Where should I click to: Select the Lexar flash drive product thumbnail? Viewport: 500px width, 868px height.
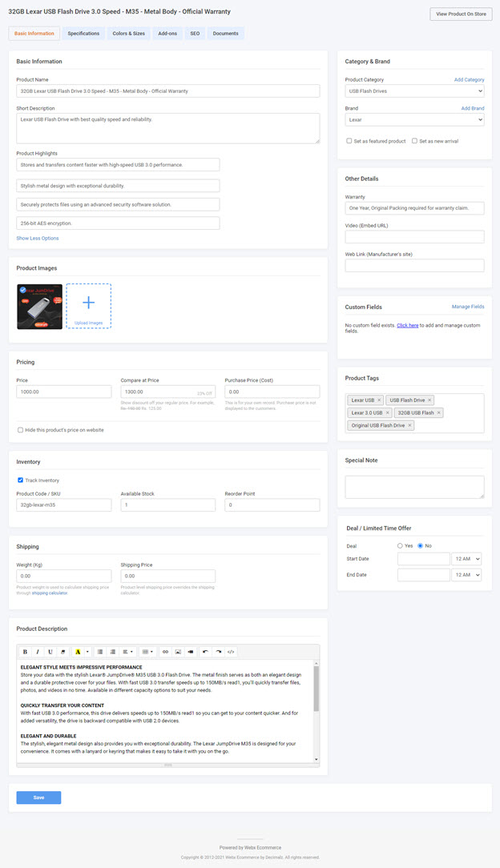pos(39,307)
